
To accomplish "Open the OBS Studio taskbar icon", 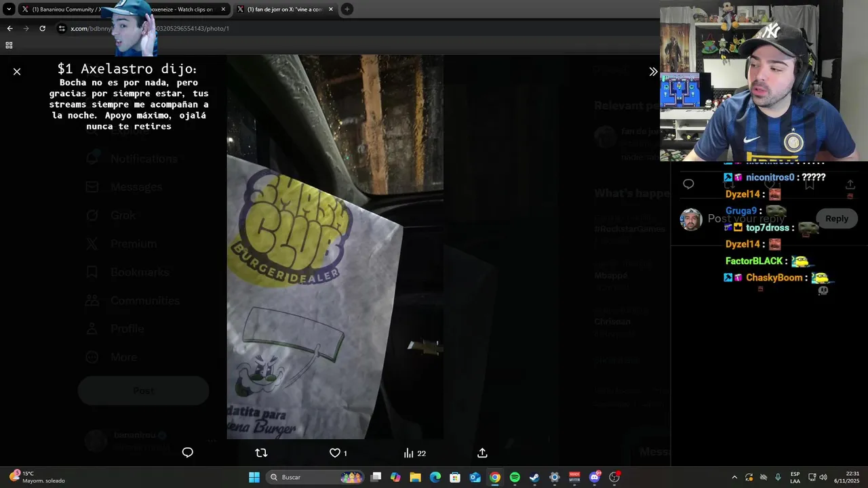I will pos(614,477).
